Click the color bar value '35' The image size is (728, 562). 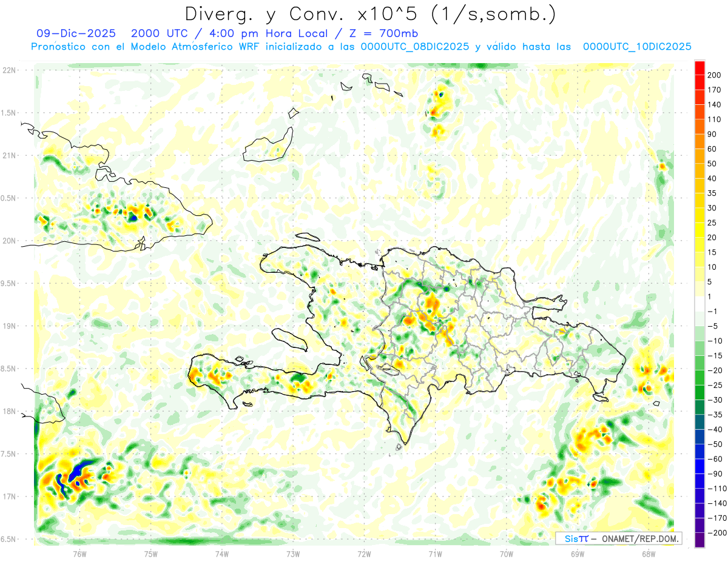coord(713,193)
